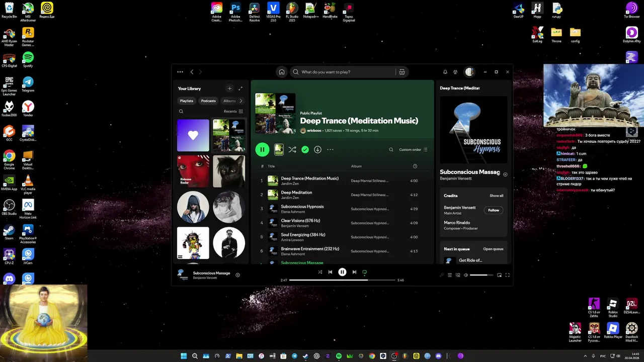
Task: Toggle repeat in the bottom player bar
Action: coord(365,272)
